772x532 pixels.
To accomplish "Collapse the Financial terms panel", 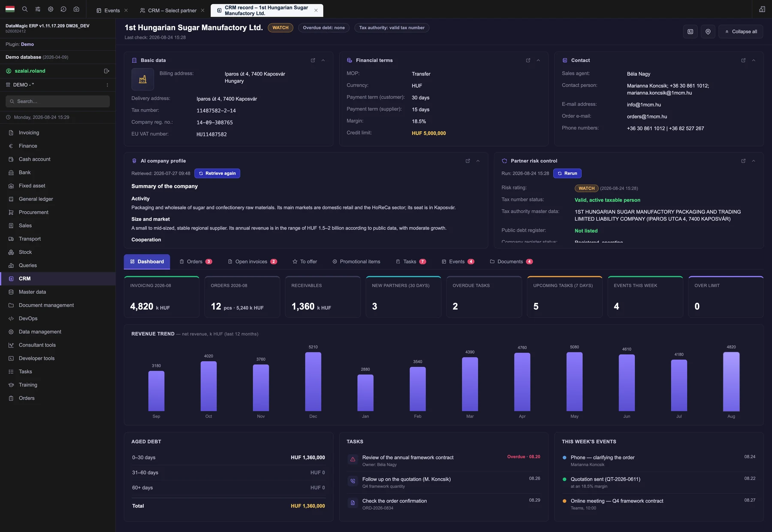I will click(538, 60).
